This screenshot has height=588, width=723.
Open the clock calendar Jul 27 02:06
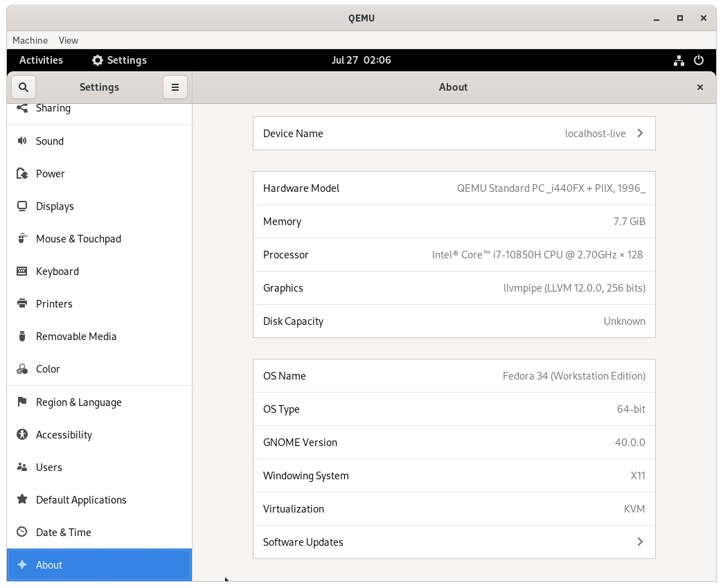pyautogui.click(x=361, y=60)
